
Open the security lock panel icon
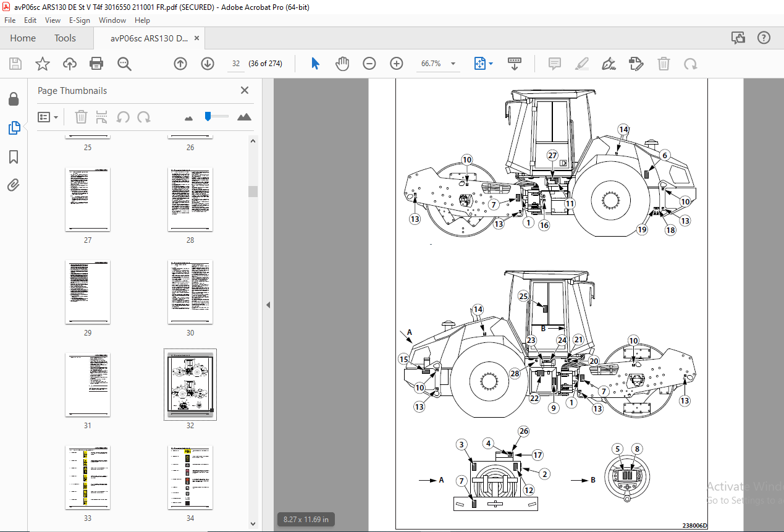pyautogui.click(x=14, y=99)
